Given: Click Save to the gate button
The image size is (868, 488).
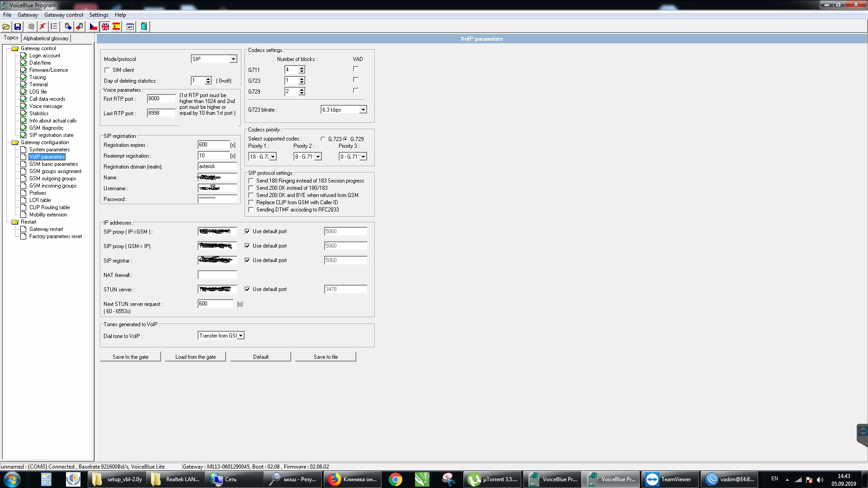Looking at the screenshot, I should 130,357.
